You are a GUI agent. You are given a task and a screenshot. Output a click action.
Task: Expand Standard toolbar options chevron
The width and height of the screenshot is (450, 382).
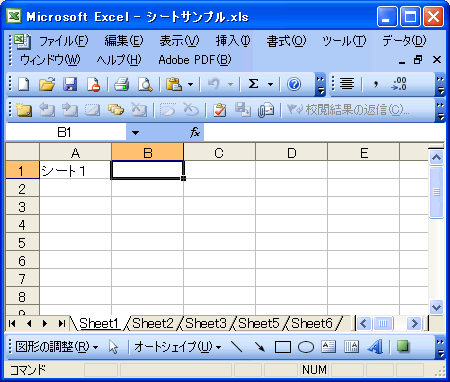pos(320,85)
